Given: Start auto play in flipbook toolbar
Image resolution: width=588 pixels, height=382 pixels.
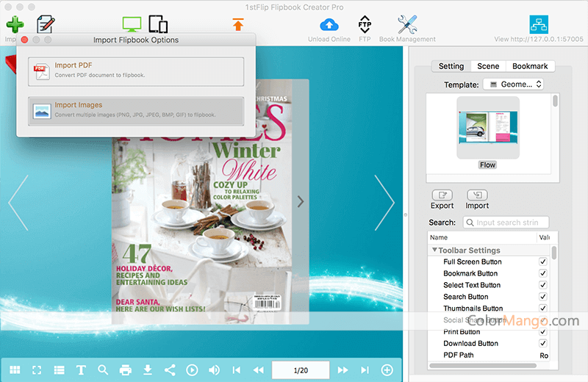Looking at the screenshot, I should pos(192,370).
